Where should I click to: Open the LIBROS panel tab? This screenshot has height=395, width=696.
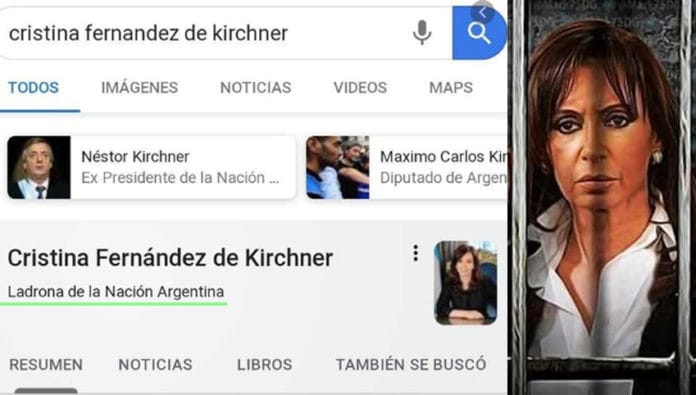[x=265, y=365]
